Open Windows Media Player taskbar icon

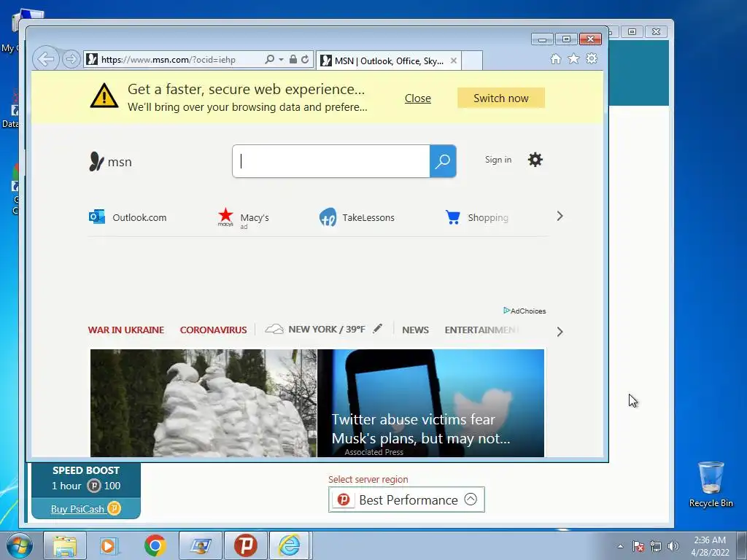tap(109, 545)
